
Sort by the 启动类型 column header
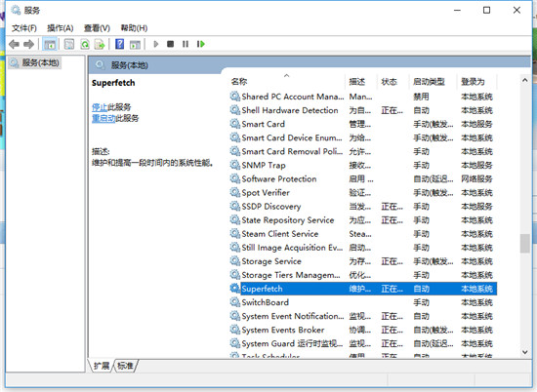point(429,81)
